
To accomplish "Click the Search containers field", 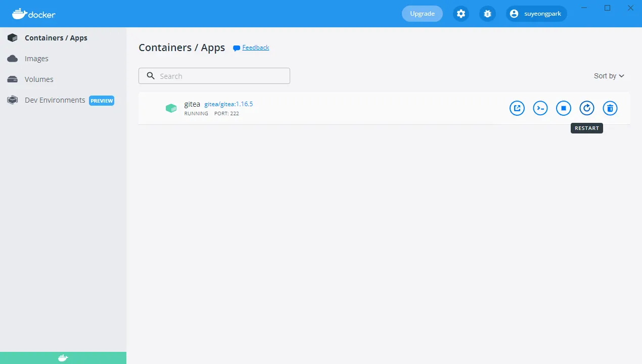I will pyautogui.click(x=214, y=76).
